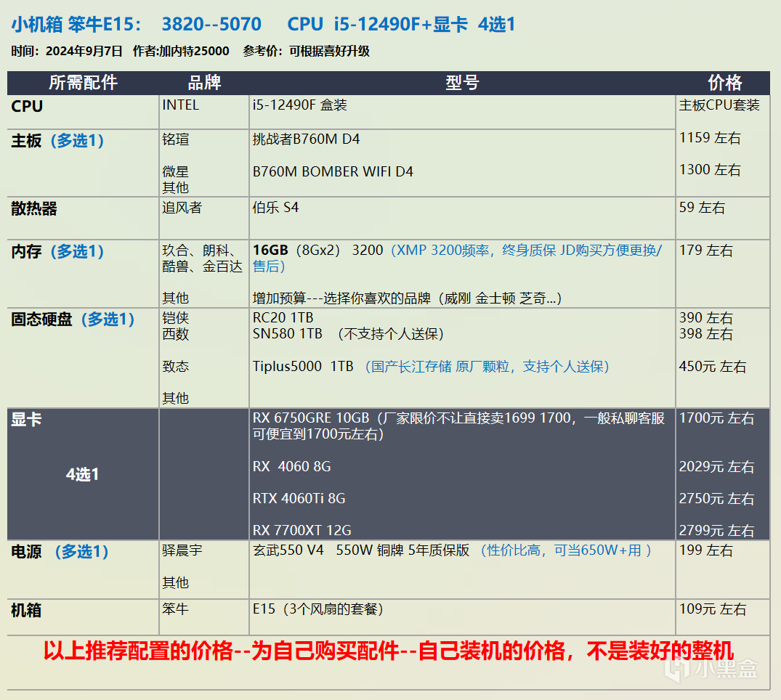The width and height of the screenshot is (781, 700).
Task: Click the 追风者 brand cell
Action: (182, 208)
